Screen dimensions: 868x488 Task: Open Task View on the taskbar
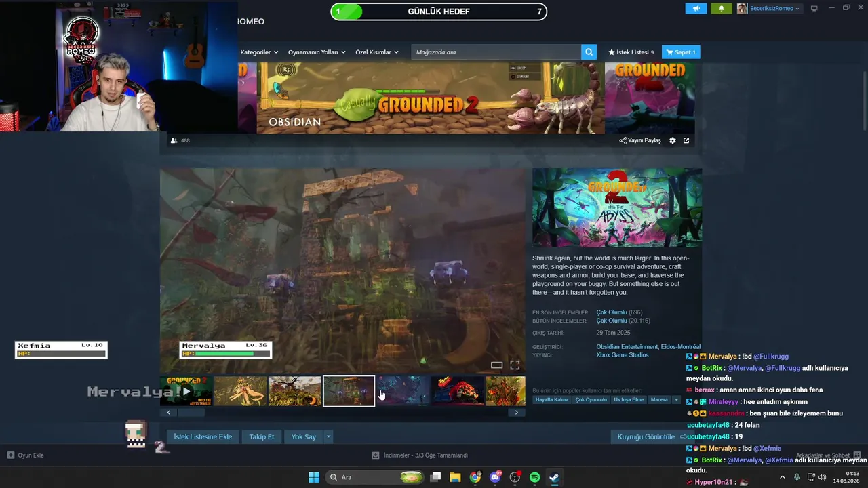[x=436, y=477]
